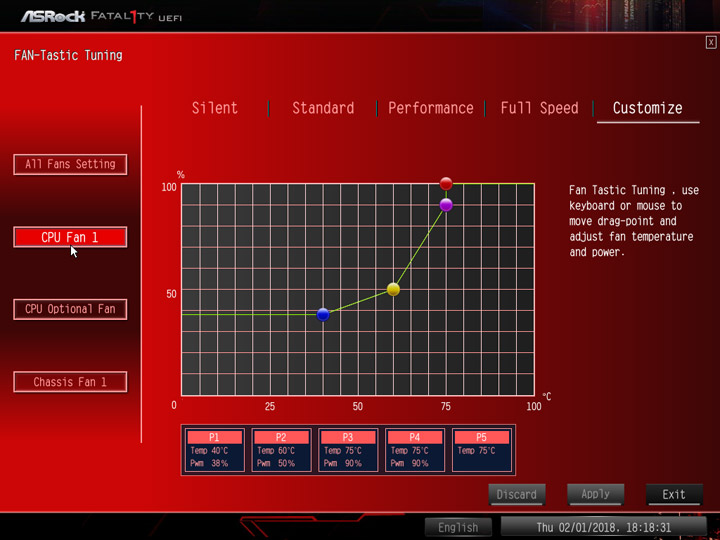This screenshot has width=720, height=540.
Task: Discard the fan curve changes
Action: (x=517, y=495)
